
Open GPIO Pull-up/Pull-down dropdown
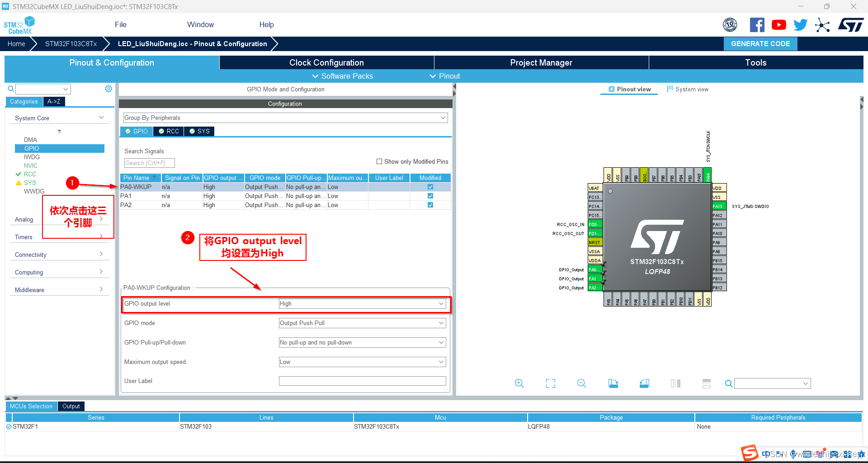pyautogui.click(x=362, y=343)
